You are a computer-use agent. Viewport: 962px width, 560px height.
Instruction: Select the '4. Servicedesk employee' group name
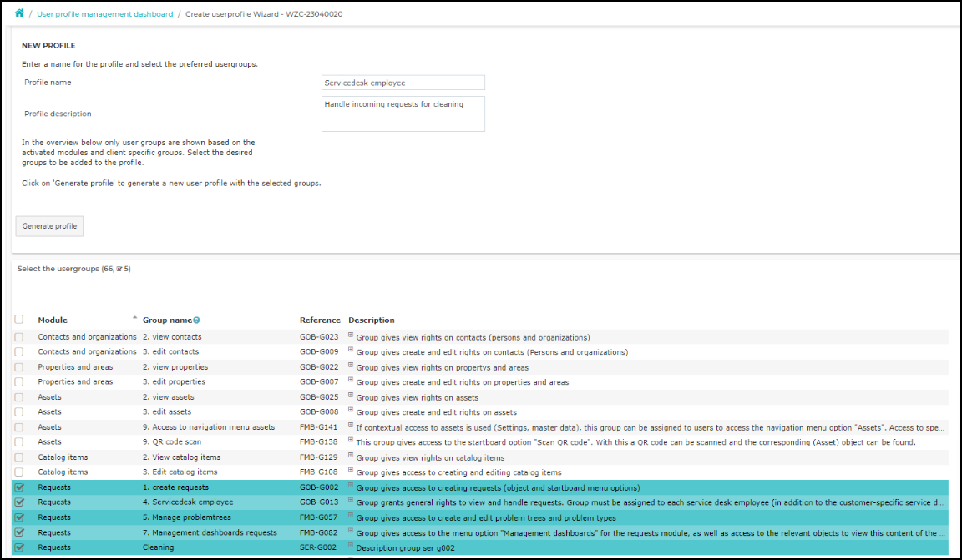[188, 502]
